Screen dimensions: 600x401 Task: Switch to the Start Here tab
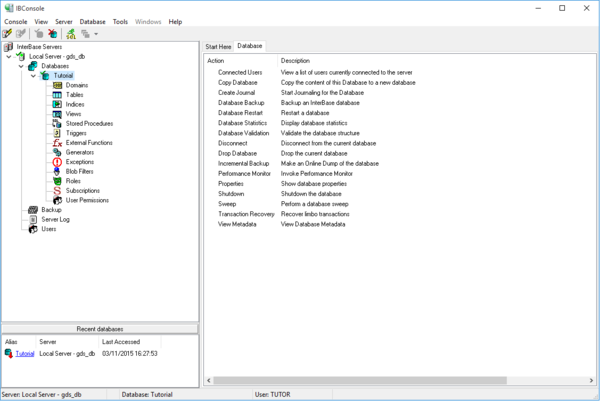(218, 47)
